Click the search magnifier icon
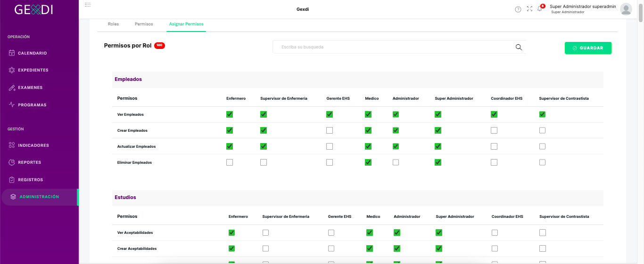Image resolution: width=644 pixels, height=264 pixels. 519,47
